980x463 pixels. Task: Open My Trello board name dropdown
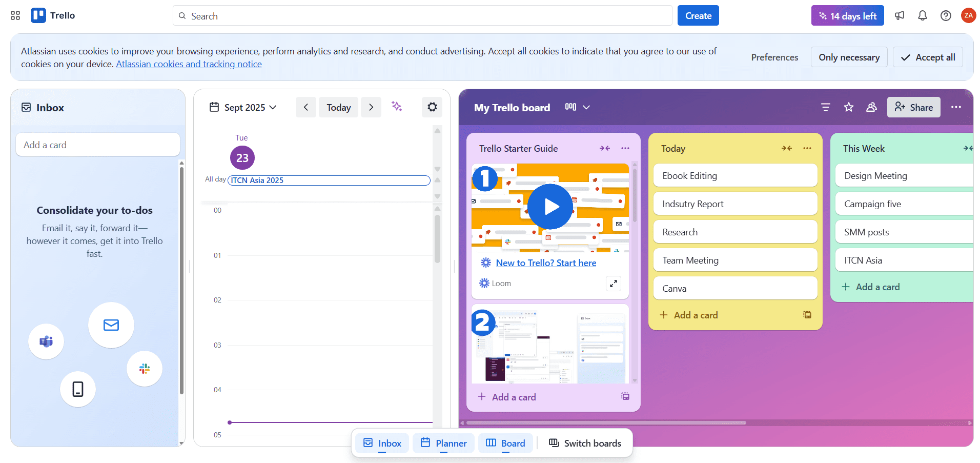pyautogui.click(x=586, y=107)
